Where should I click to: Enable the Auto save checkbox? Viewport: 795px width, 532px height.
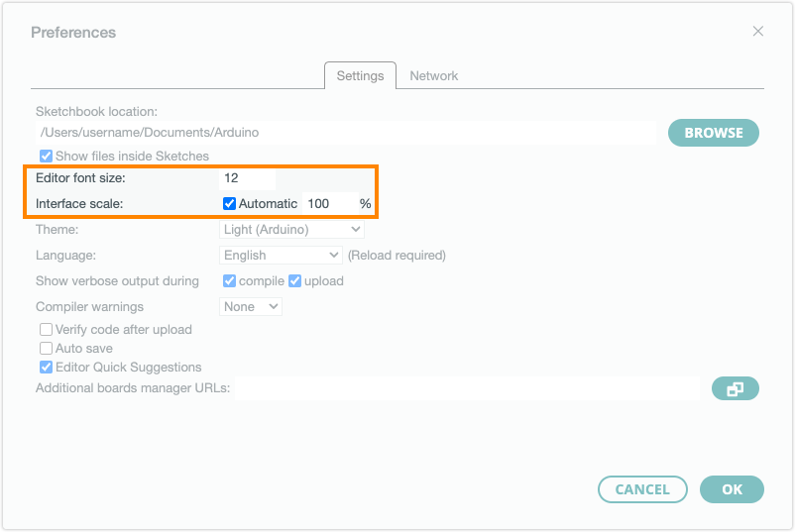click(46, 349)
